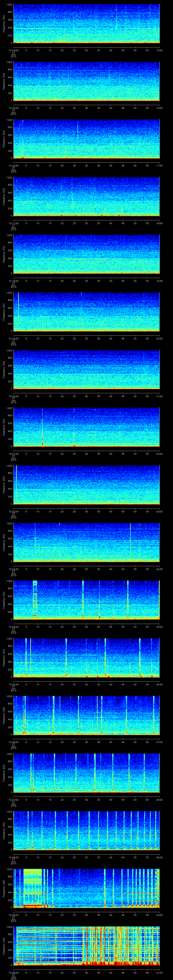Click the 10:22:00 time axis label
Image resolution: width=173 pixels, height=980 pixels.
pyautogui.click(x=13, y=511)
